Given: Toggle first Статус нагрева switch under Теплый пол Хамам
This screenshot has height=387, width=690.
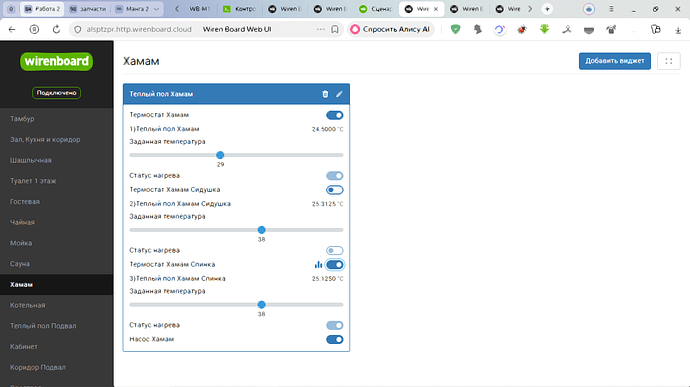Looking at the screenshot, I should point(334,176).
